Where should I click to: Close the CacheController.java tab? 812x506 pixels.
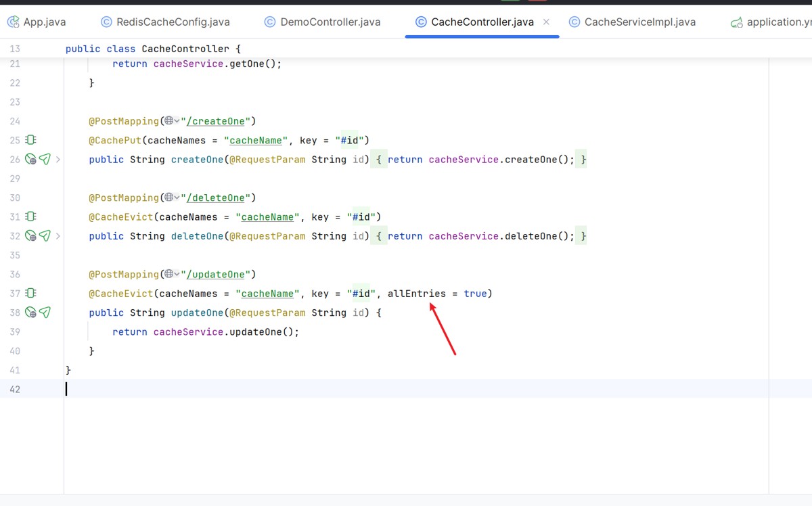tap(546, 22)
